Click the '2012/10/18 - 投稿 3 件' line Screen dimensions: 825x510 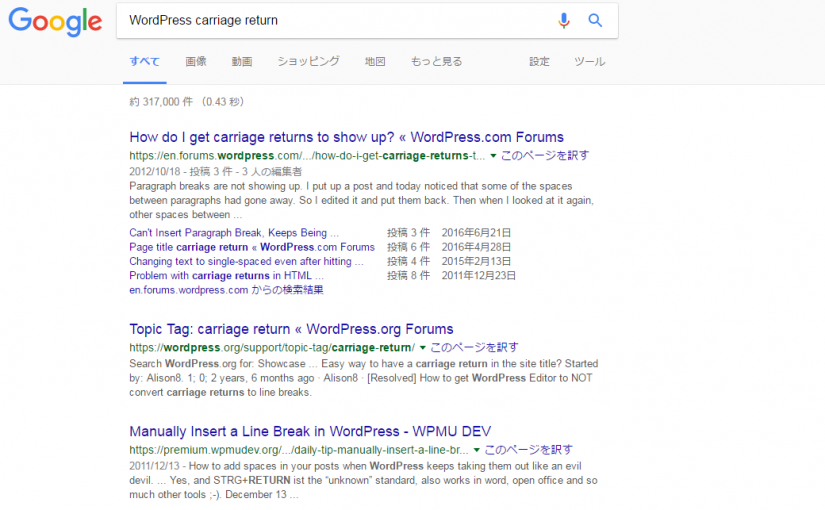pos(216,172)
